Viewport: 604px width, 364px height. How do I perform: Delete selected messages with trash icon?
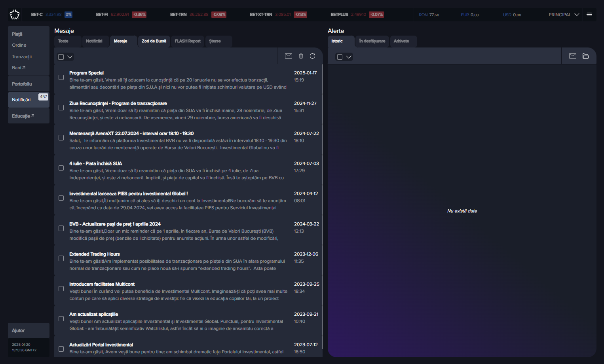pyautogui.click(x=301, y=56)
